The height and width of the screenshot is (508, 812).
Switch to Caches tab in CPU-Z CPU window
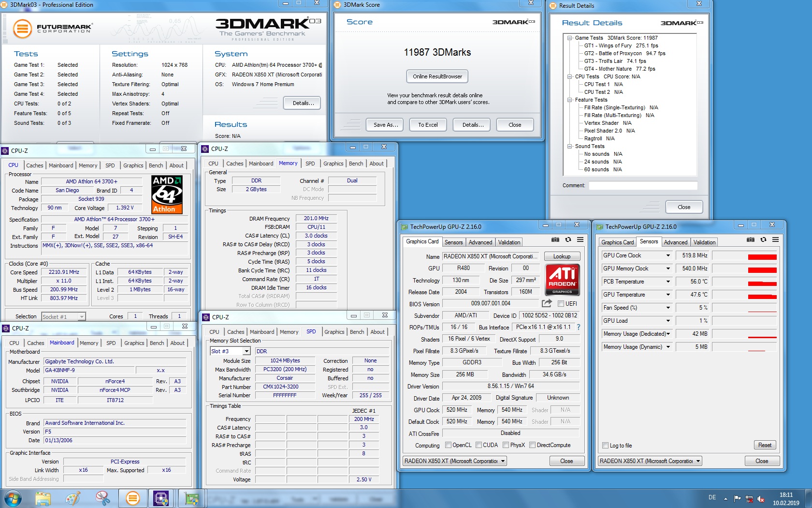[35, 165]
